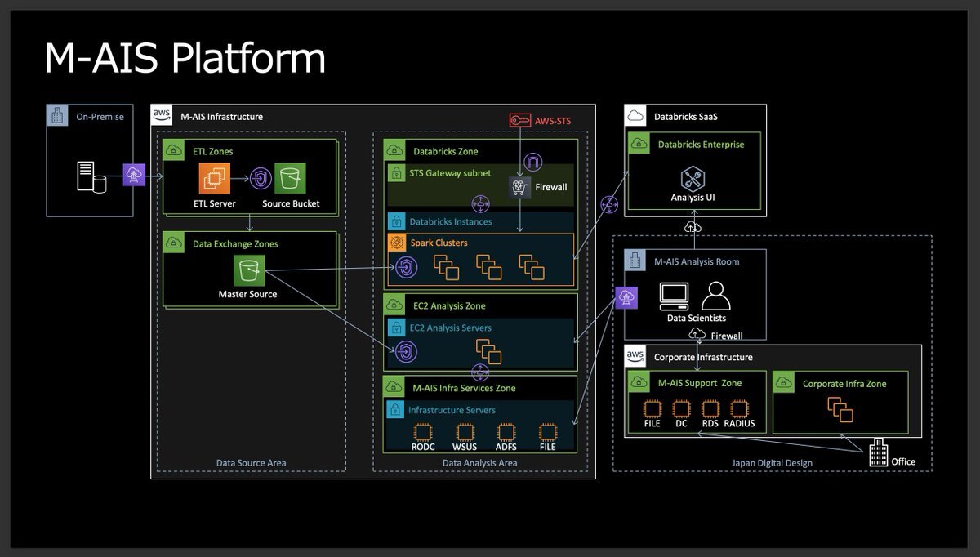
Task: Select the Databricks Zone cloud icon
Action: pos(394,150)
